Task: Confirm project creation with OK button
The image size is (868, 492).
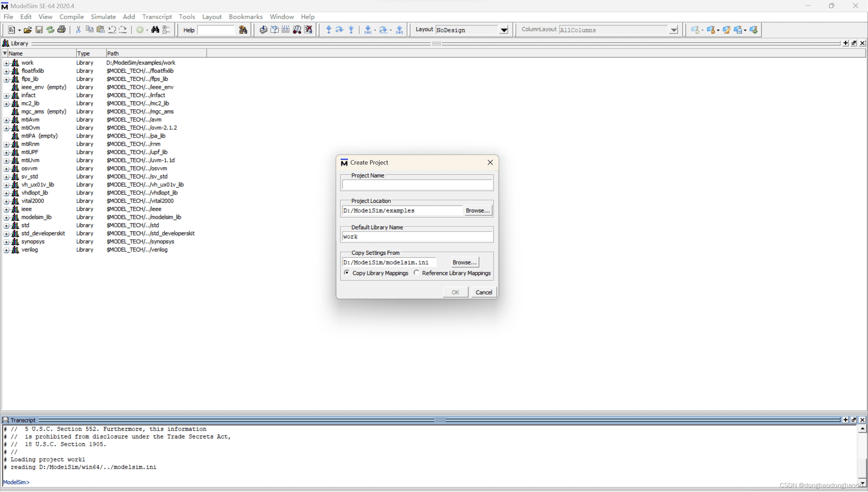Action: pos(455,292)
